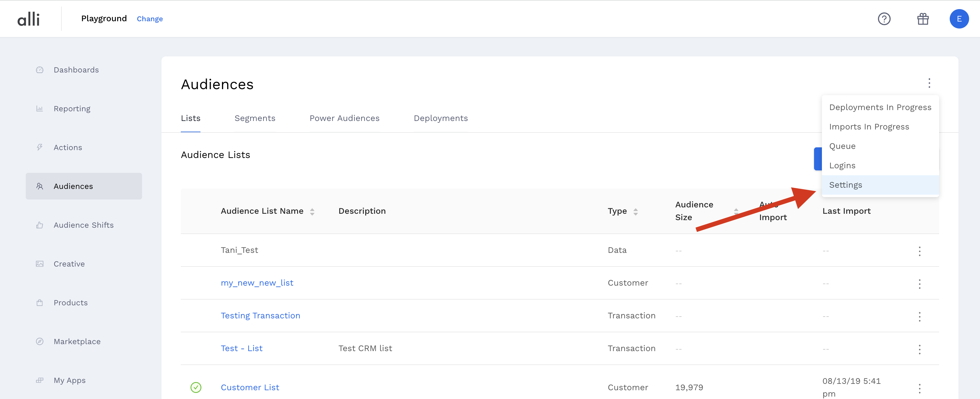The height and width of the screenshot is (399, 980).
Task: Click the alli logo
Action: tap(28, 19)
